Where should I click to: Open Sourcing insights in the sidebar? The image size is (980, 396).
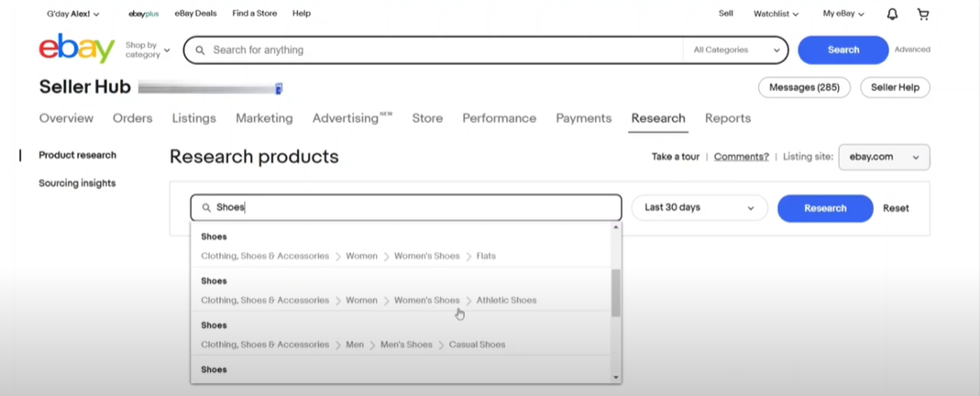tap(77, 183)
